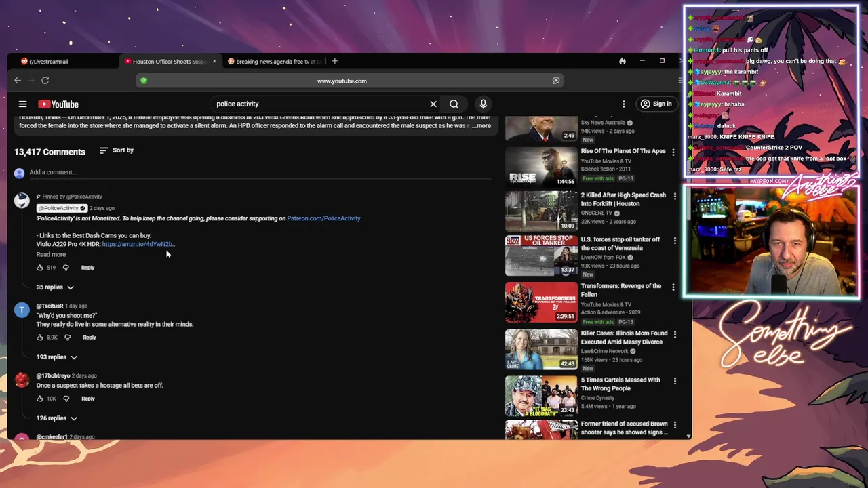The image size is (868, 488).
Task: Dislike the pinned PoliceActivity comment
Action: coord(66,268)
